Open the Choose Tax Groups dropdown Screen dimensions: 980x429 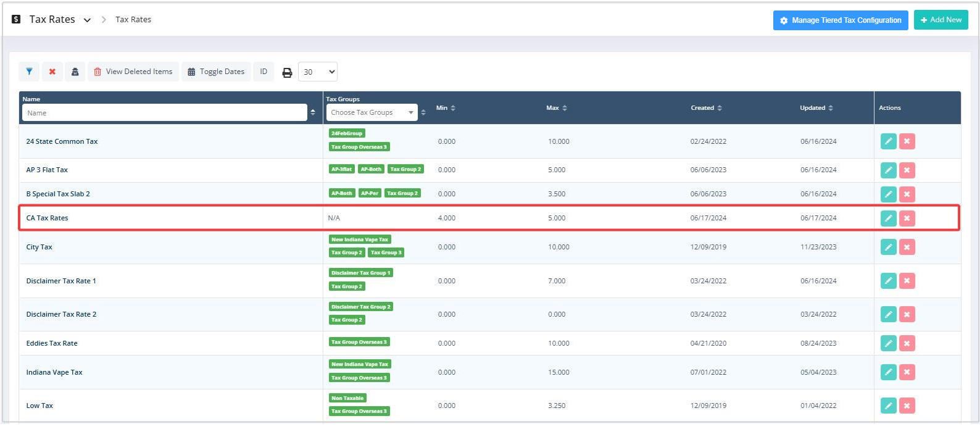(x=372, y=112)
